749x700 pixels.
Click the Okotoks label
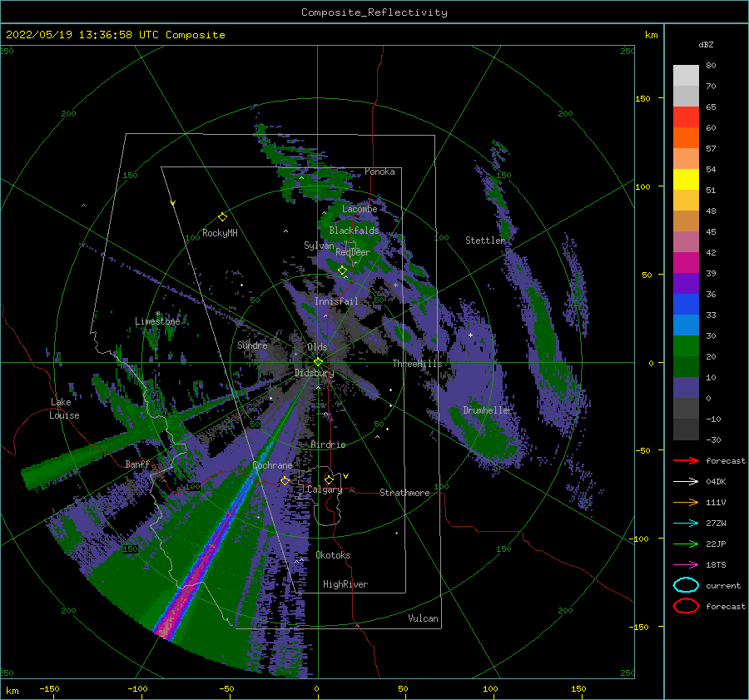(x=333, y=555)
